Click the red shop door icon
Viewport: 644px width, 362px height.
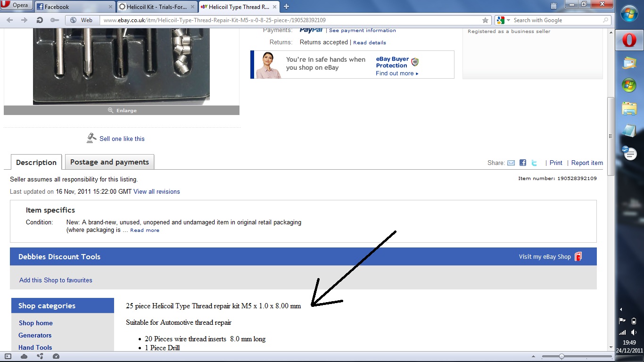tap(578, 256)
